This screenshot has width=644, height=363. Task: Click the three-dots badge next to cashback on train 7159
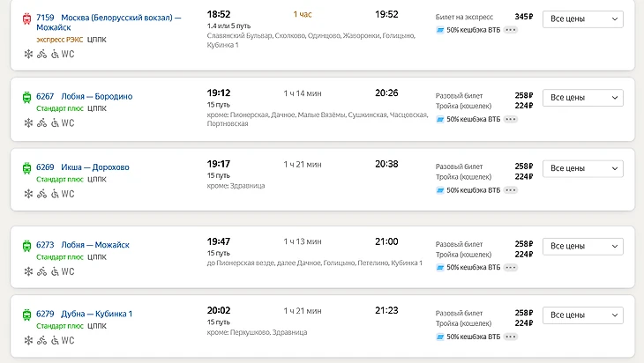[511, 30]
